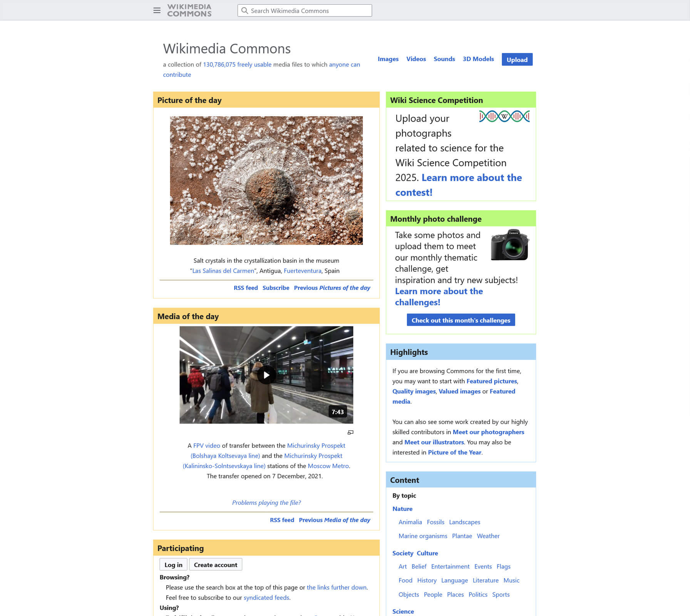Open the video file details icon
690x616 pixels.
tap(350, 432)
